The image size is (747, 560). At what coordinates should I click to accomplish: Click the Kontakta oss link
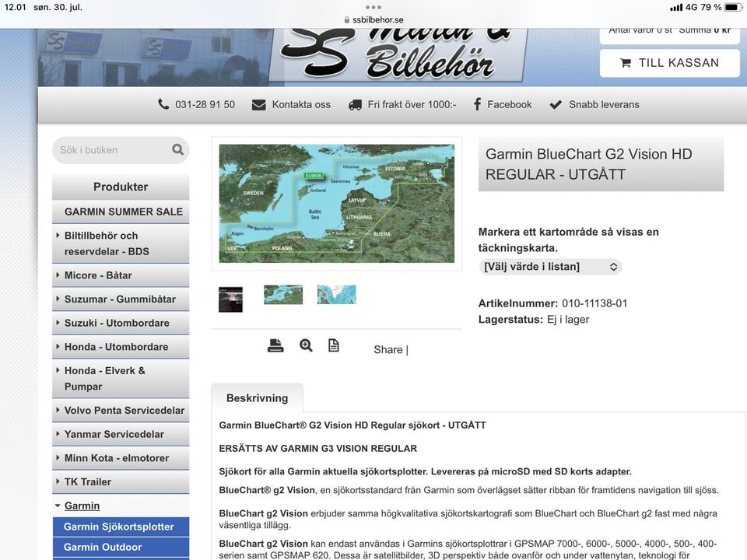301,105
